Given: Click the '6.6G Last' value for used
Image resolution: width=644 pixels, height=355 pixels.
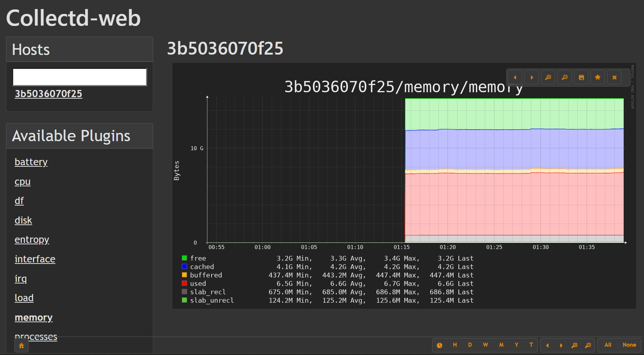Looking at the screenshot, I should pyautogui.click(x=455, y=283).
